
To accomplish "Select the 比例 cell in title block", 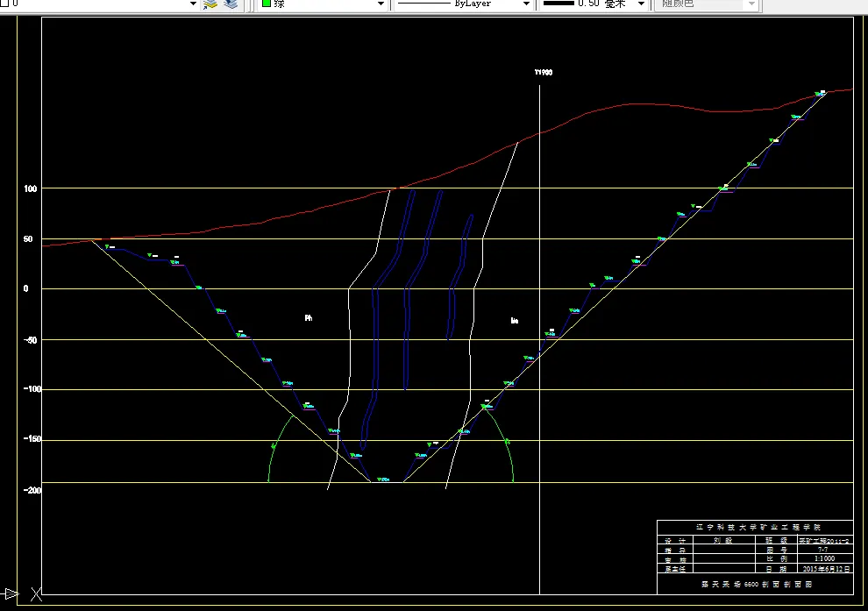I will point(776,559).
